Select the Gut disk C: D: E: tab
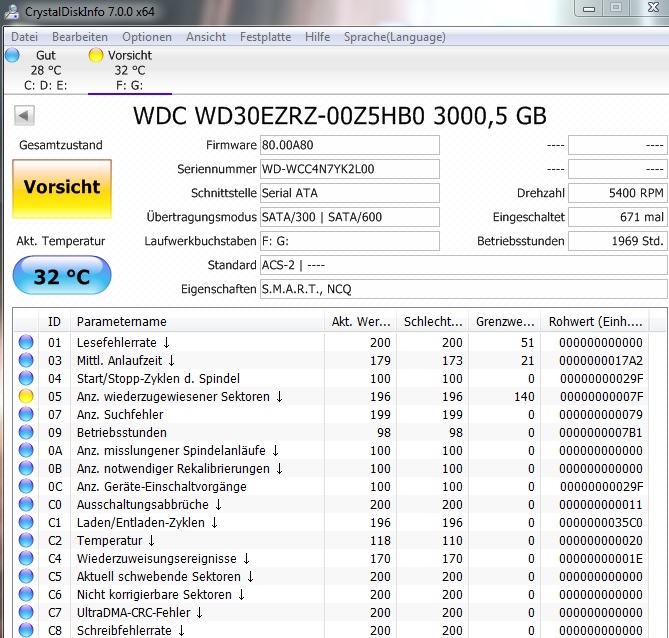 tap(45, 70)
